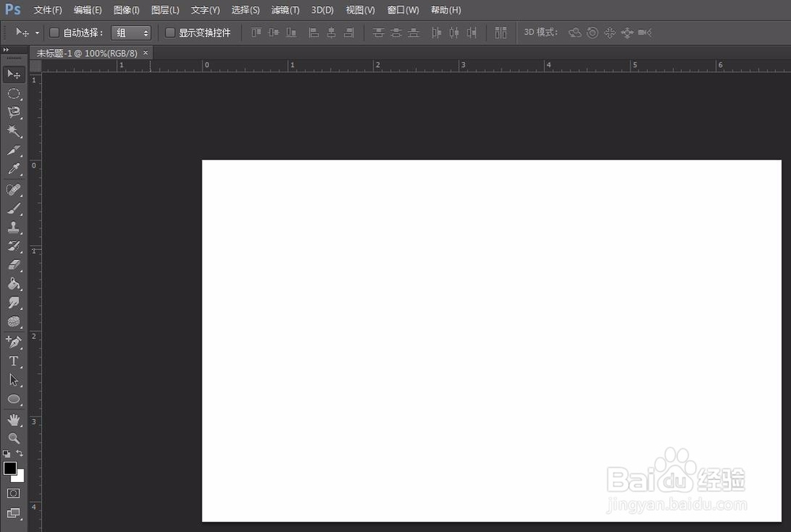This screenshot has width=791, height=532.
Task: Open the 视图(V) menu
Action: click(x=360, y=10)
